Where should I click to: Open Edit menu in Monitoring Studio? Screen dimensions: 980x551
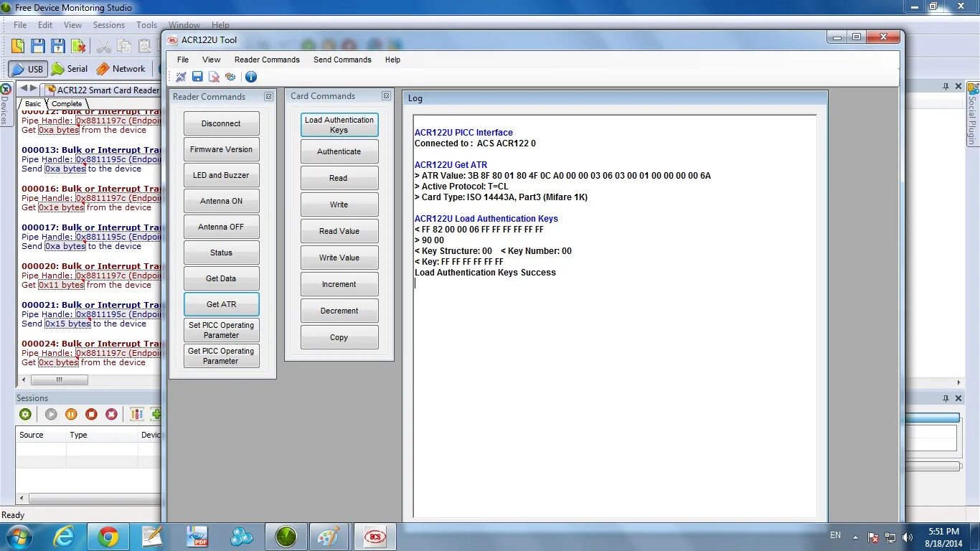(x=45, y=25)
